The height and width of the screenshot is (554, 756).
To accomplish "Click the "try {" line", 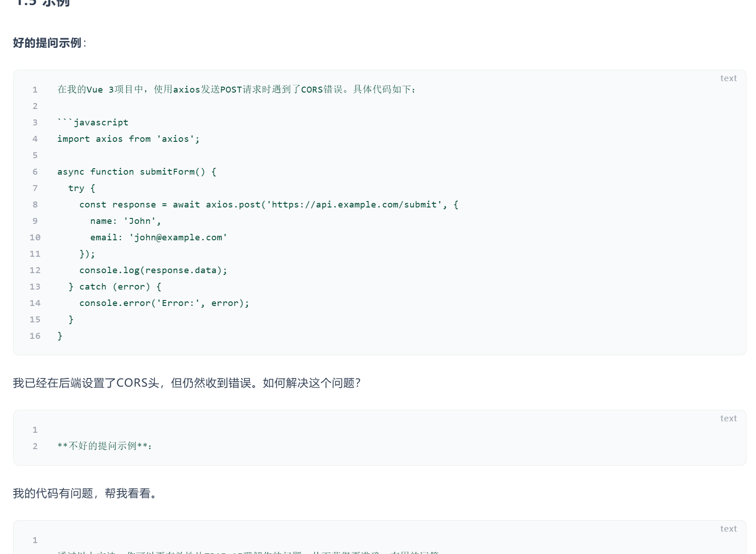I will coord(82,188).
